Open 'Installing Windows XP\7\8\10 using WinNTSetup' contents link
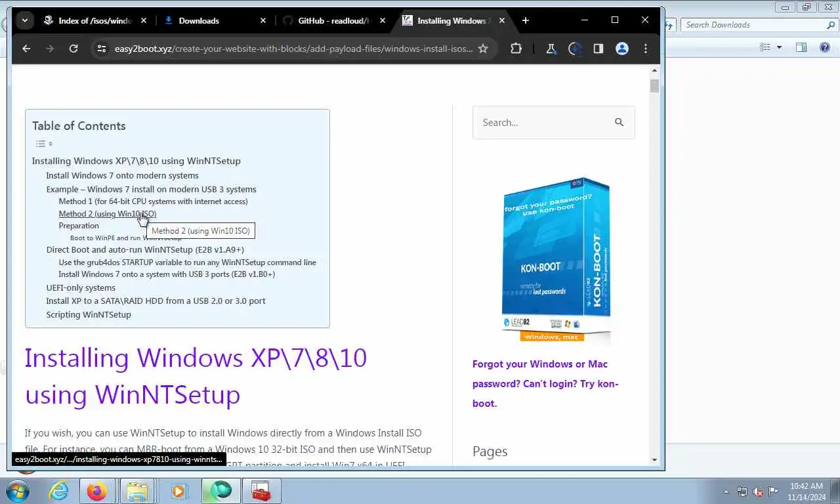The height and width of the screenshot is (504, 840). tap(136, 161)
